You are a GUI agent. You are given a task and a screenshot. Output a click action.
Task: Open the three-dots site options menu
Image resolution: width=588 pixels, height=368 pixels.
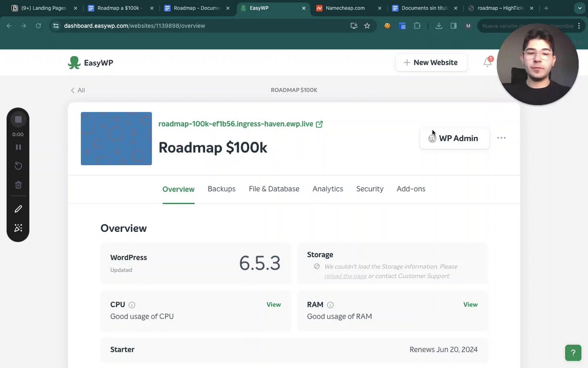coord(501,138)
